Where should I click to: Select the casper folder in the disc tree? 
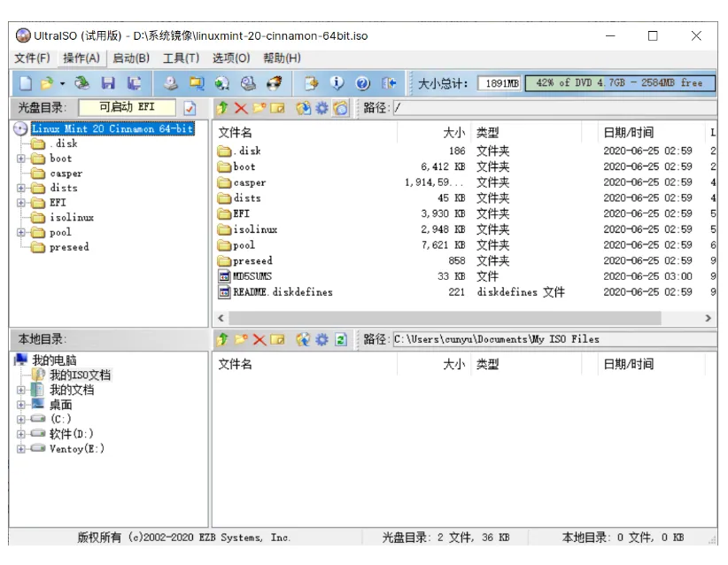coord(66,174)
